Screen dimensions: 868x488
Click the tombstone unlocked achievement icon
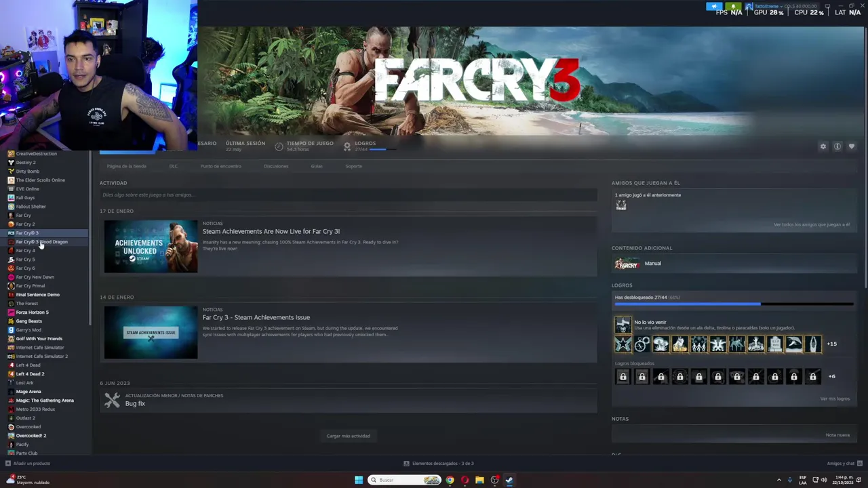click(x=774, y=344)
